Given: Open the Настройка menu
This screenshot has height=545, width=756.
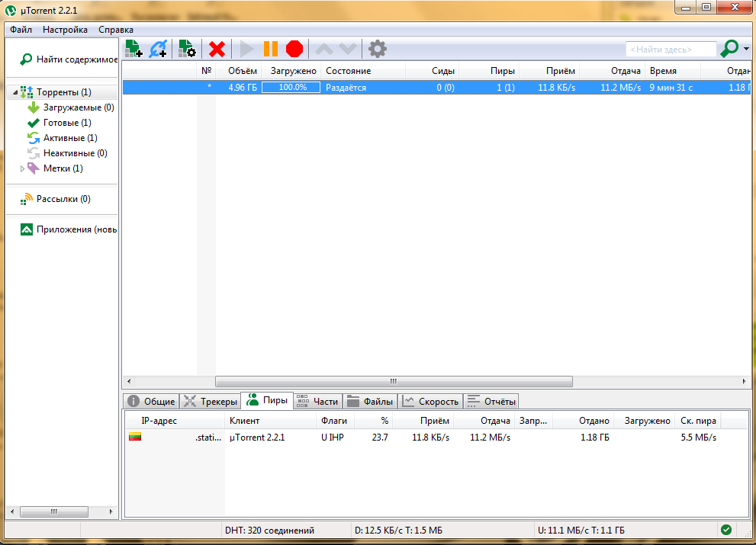Looking at the screenshot, I should (x=65, y=30).
